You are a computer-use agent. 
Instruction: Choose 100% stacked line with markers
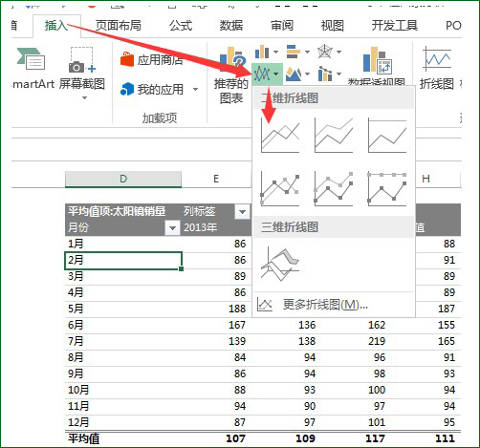pyautogui.click(x=387, y=188)
